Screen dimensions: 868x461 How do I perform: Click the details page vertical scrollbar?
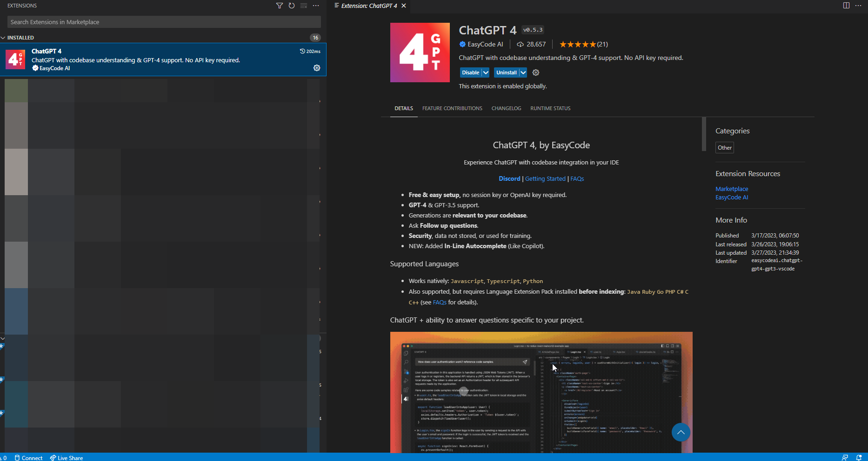(704, 134)
